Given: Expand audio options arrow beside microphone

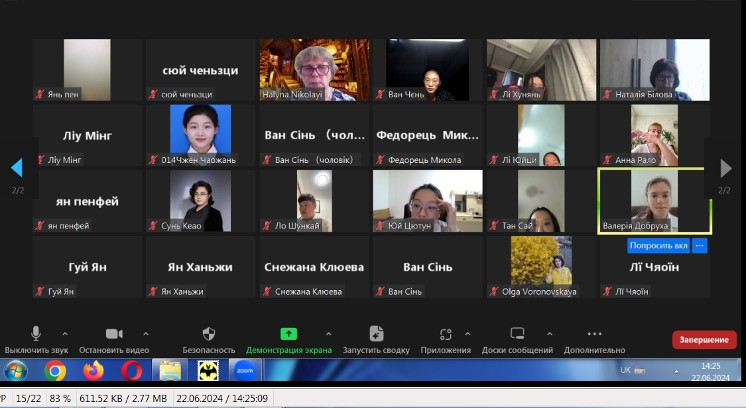Looking at the screenshot, I should click(x=65, y=334).
